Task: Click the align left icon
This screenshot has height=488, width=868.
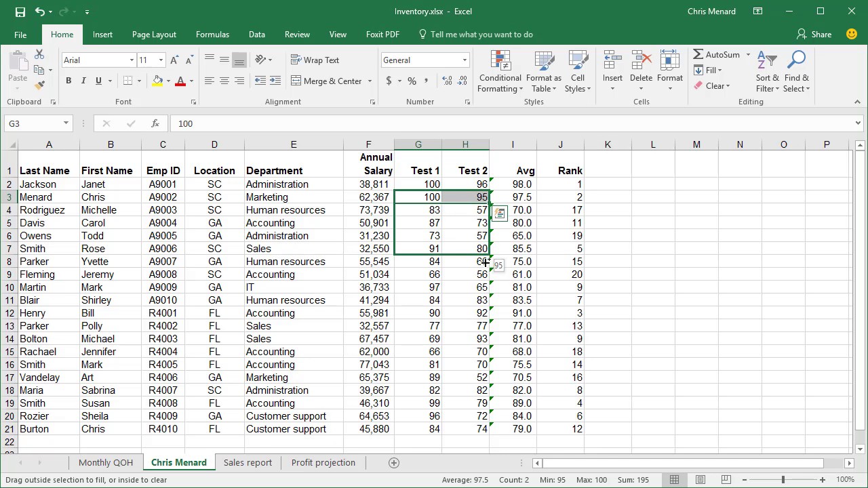Action: (209, 81)
